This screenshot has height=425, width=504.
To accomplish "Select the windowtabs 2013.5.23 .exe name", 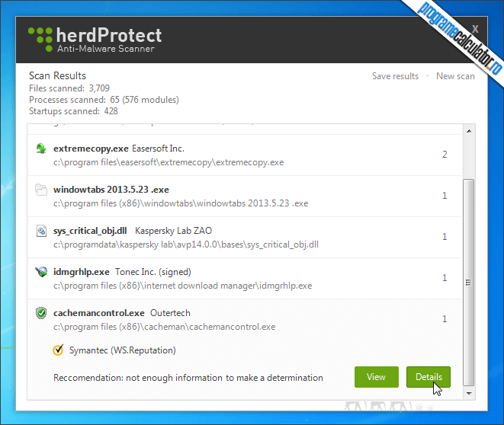I will click(111, 190).
